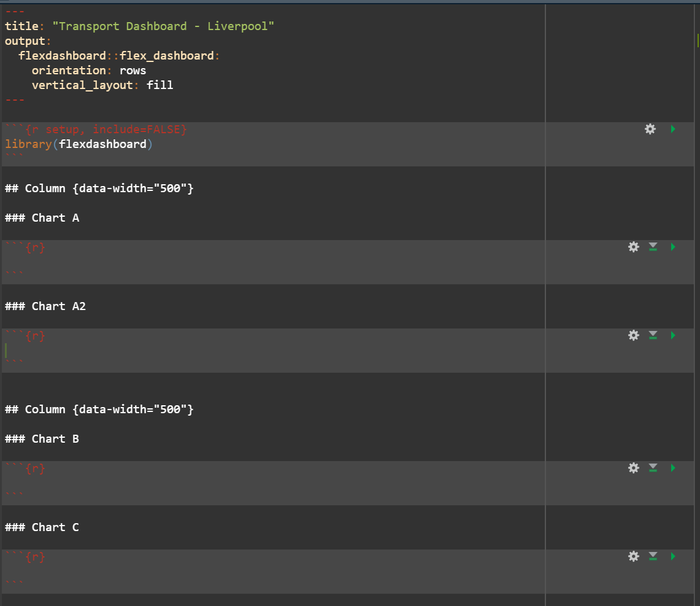Screen dimensions: 700x606
Task: Run the Chart C code chunk
Action: 673,556
